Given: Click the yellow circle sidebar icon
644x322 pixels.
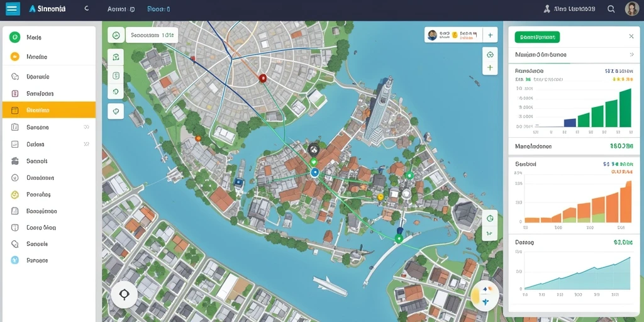Looking at the screenshot, I should [15, 57].
